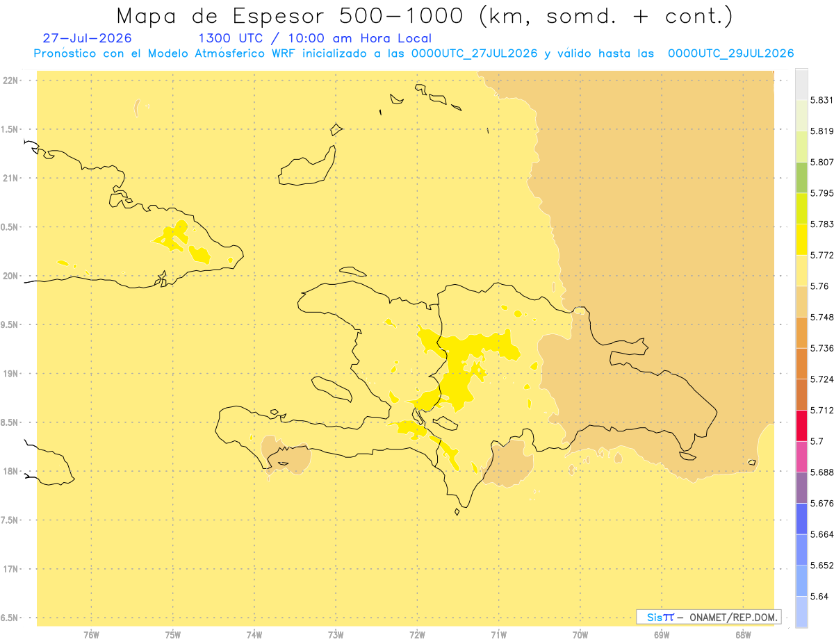Image resolution: width=834 pixels, height=644 pixels.
Task: Click the 72W longitude label
Action: pyautogui.click(x=417, y=634)
